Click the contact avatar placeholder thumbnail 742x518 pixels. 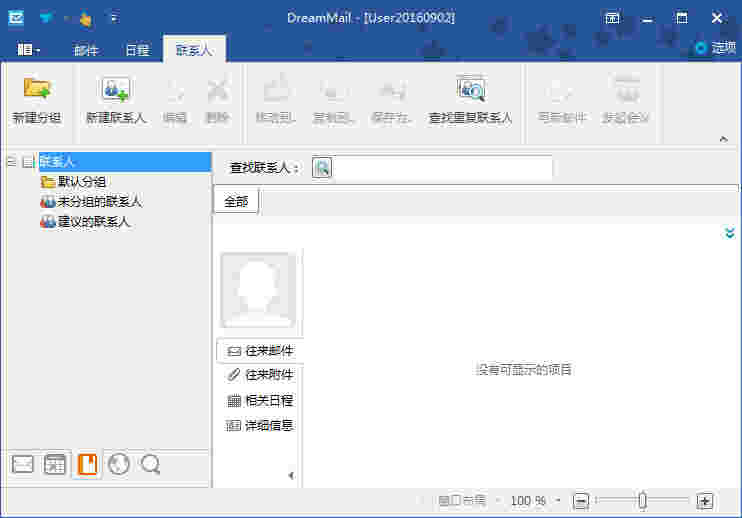(x=258, y=290)
